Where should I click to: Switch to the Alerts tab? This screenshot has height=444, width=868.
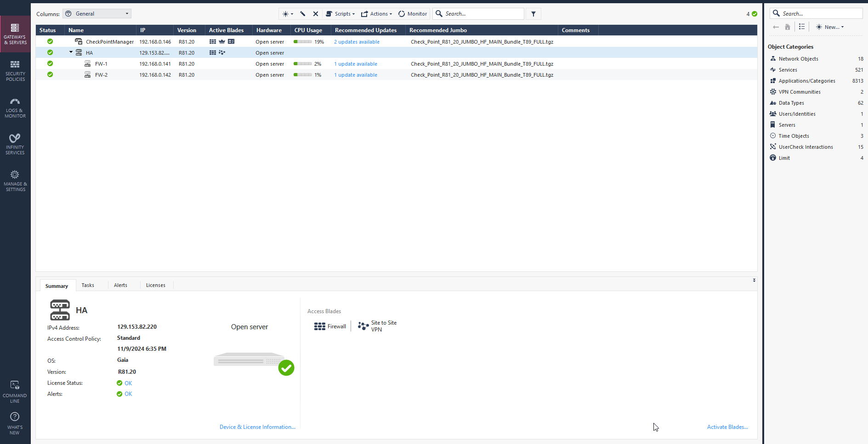tap(120, 285)
